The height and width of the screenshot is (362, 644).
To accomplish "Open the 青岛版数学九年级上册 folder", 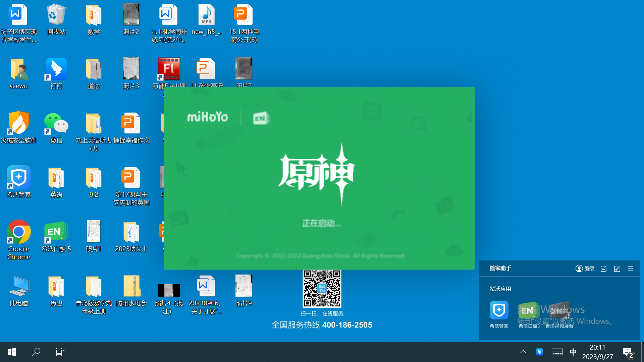I will coord(94,295).
